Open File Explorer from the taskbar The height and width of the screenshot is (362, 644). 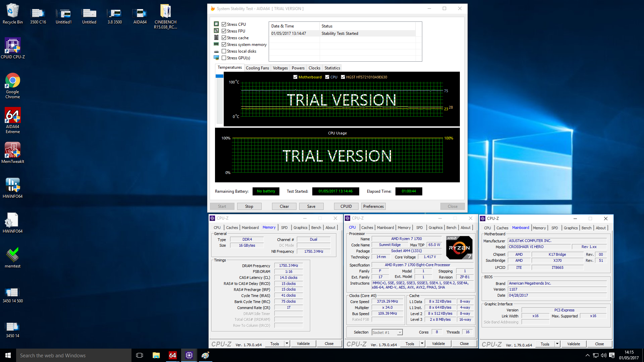(x=156, y=355)
